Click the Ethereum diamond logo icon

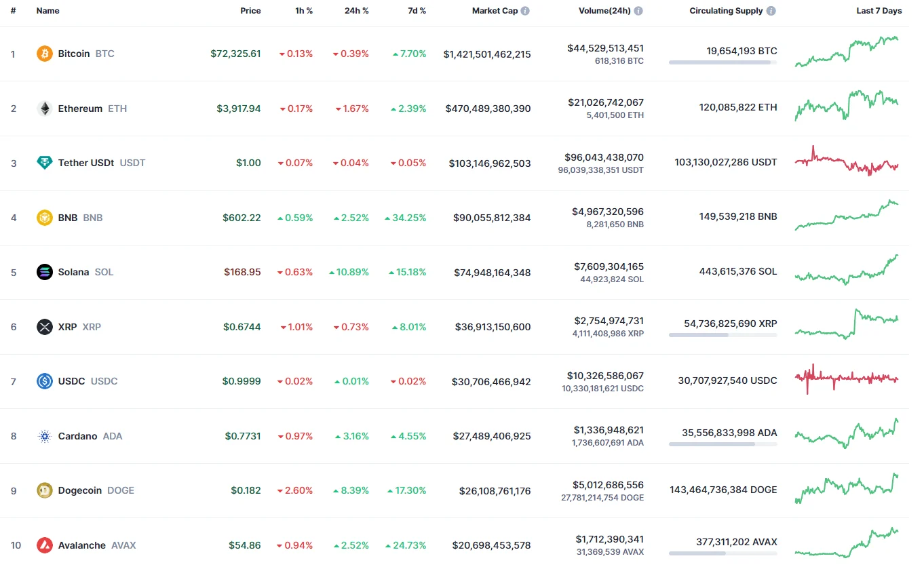(45, 109)
